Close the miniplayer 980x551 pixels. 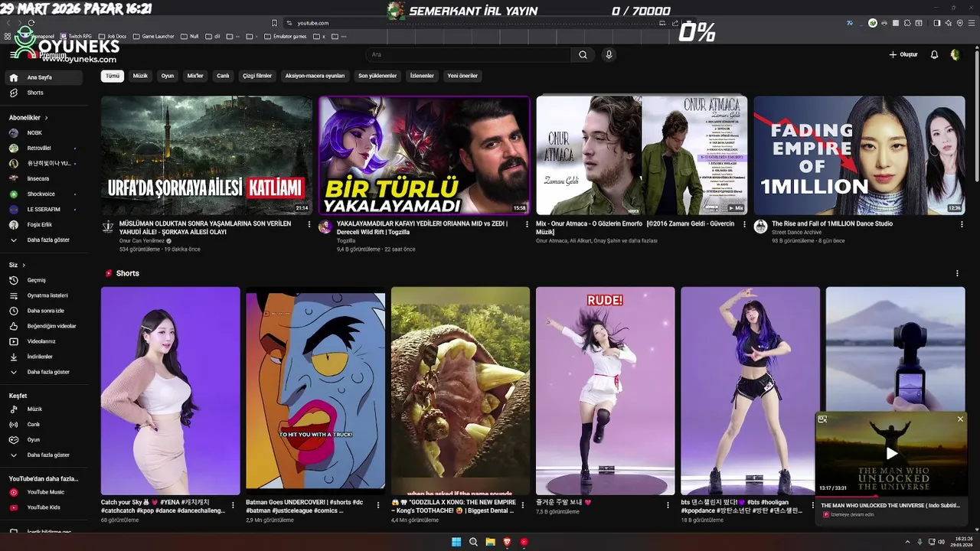pyautogui.click(x=960, y=419)
